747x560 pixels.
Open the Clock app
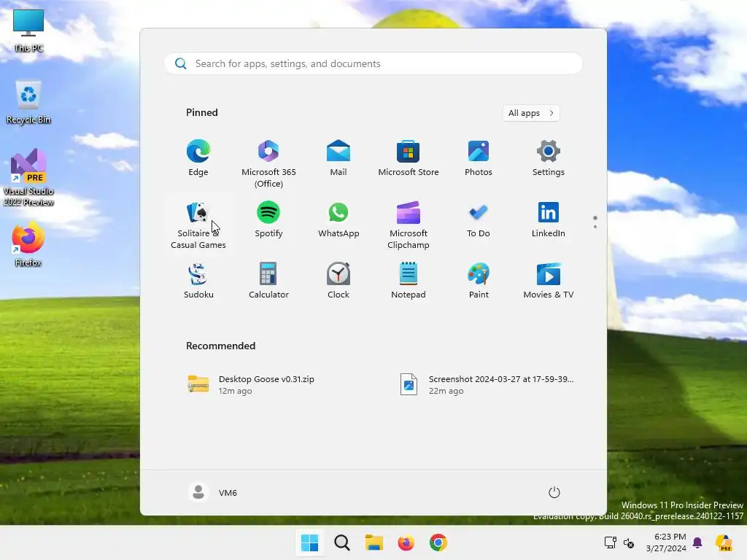pos(338,281)
